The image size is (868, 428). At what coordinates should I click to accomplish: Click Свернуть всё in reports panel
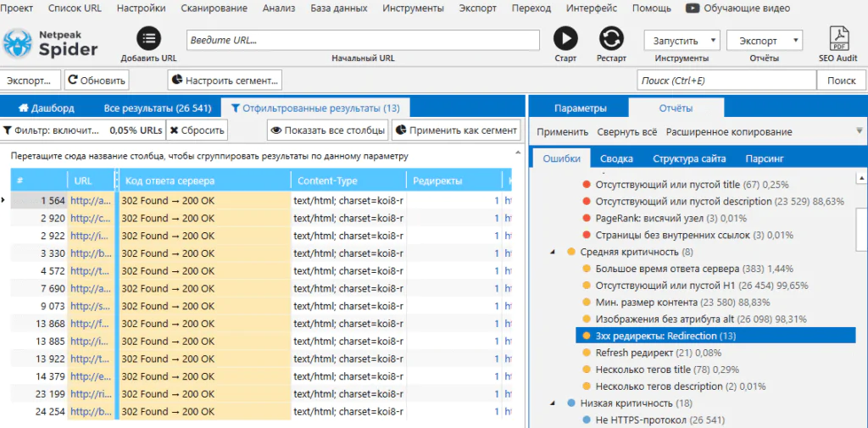coord(626,131)
